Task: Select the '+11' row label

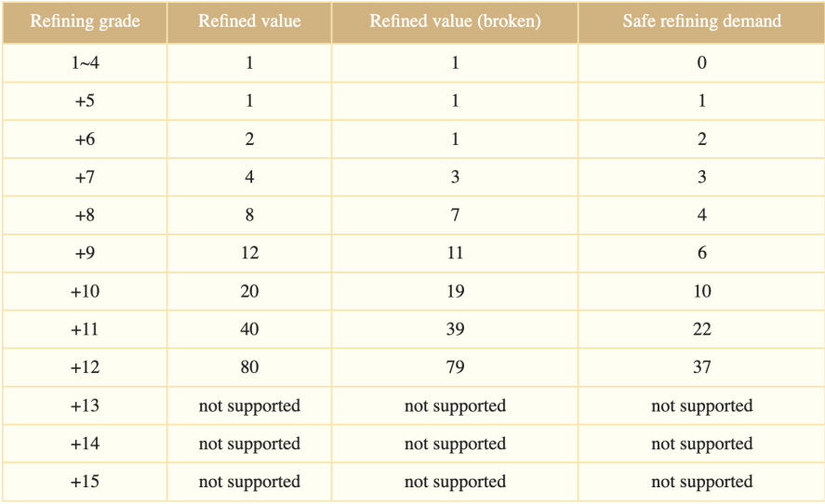Action: (85, 329)
